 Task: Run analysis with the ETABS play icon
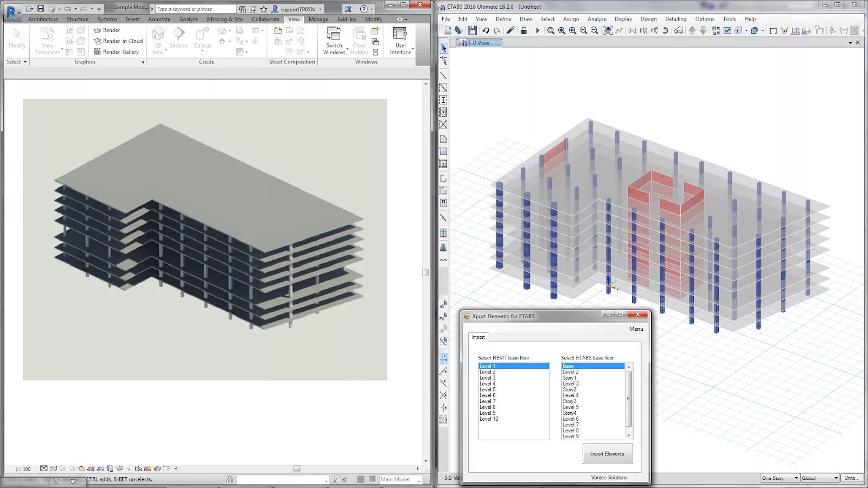click(x=537, y=30)
